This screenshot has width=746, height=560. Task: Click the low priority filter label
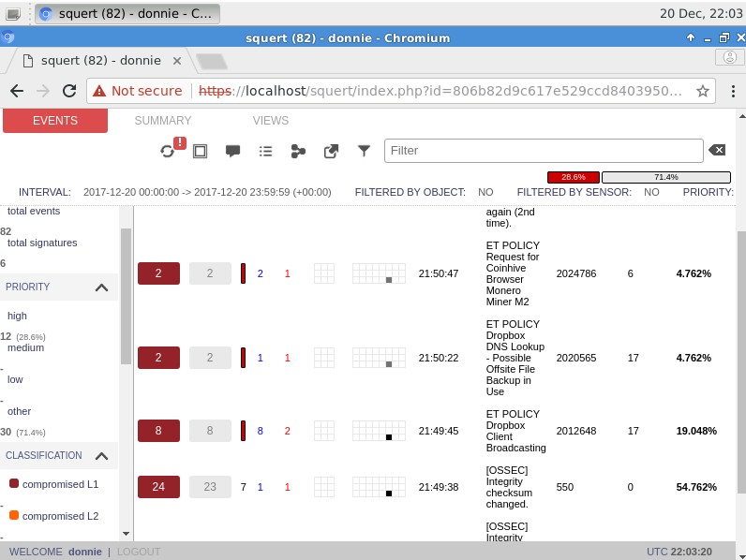(15, 380)
